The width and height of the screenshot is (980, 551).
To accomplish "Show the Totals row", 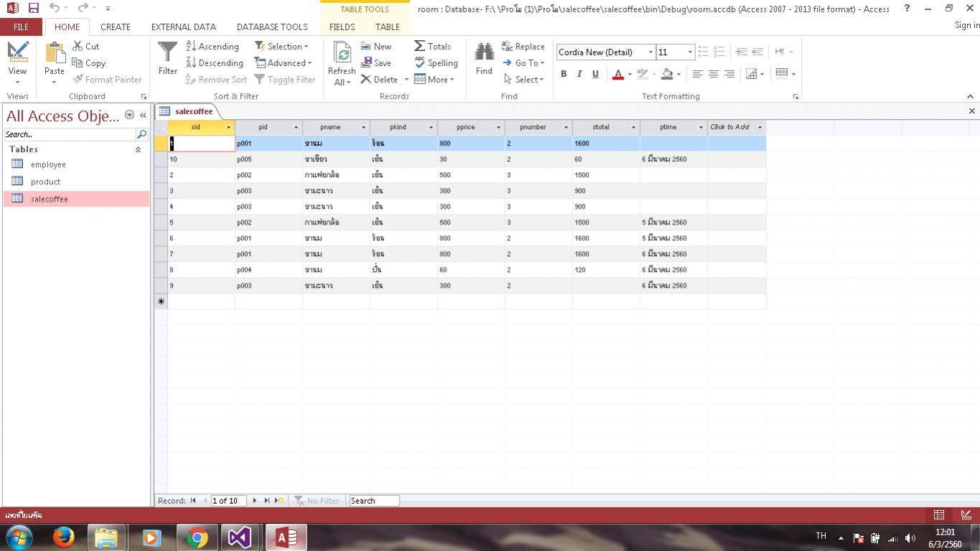I will (433, 46).
